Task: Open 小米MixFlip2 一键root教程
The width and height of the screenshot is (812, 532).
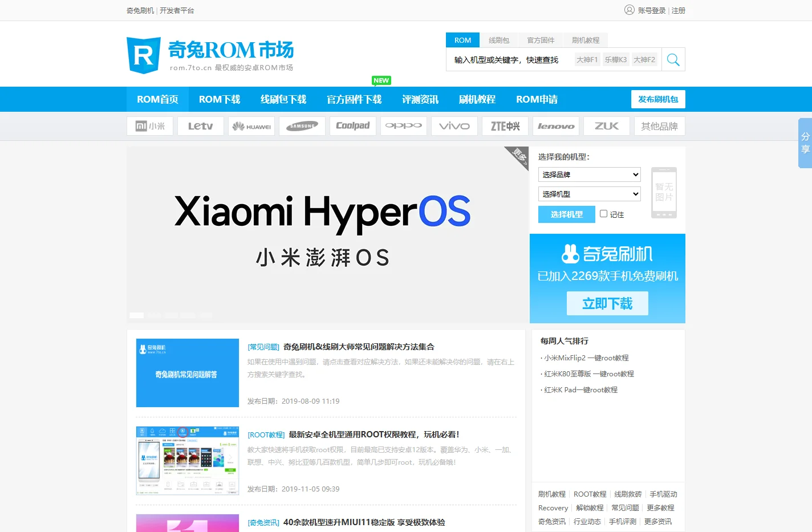Action: click(x=586, y=358)
